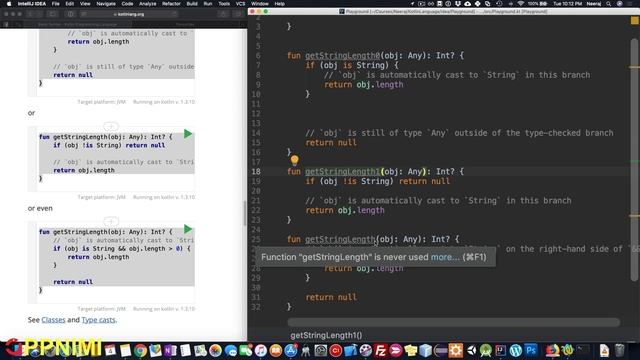Open WordPress app from the dock
The height and width of the screenshot is (360, 640).
tap(516, 350)
